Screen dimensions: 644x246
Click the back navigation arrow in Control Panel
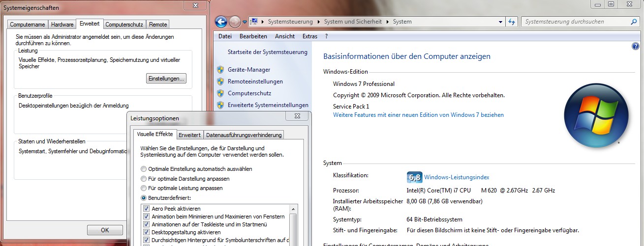pos(221,22)
